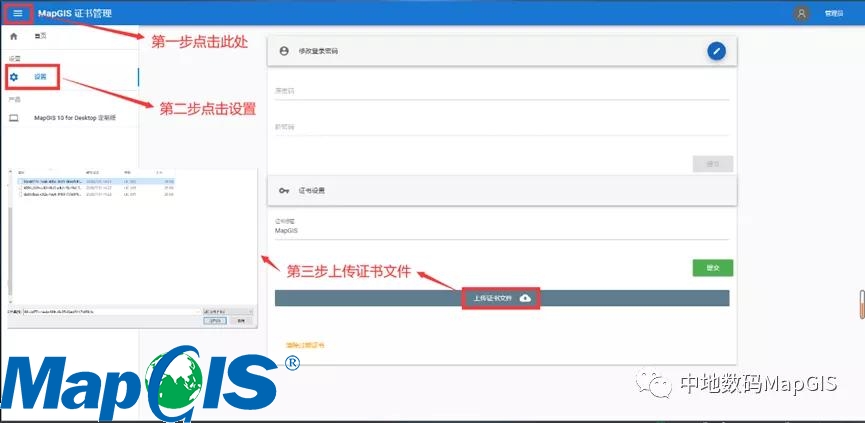Image resolution: width=865 pixels, height=423 pixels.
Task: Click the file name field in file dialog
Action: point(111,312)
